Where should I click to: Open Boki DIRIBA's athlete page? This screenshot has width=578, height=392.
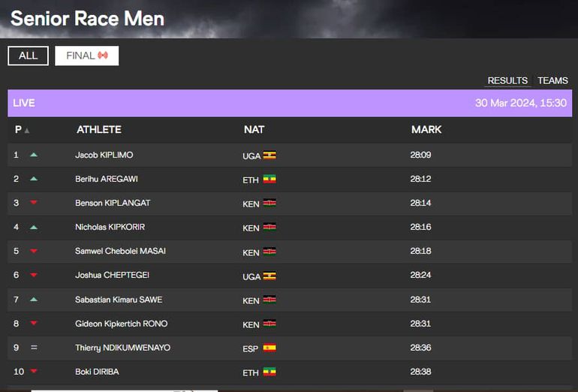click(97, 372)
